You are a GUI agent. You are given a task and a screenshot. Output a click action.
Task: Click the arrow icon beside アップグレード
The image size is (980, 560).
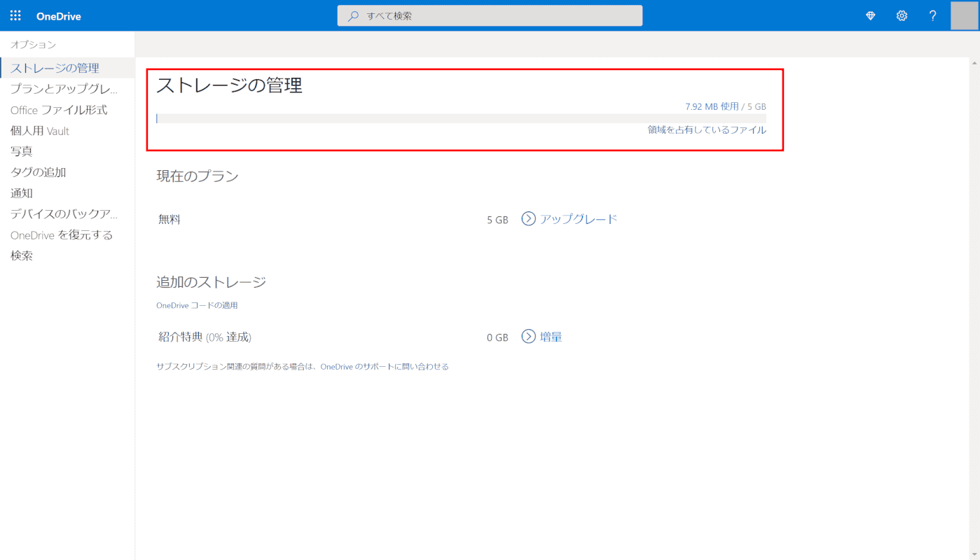coord(529,219)
